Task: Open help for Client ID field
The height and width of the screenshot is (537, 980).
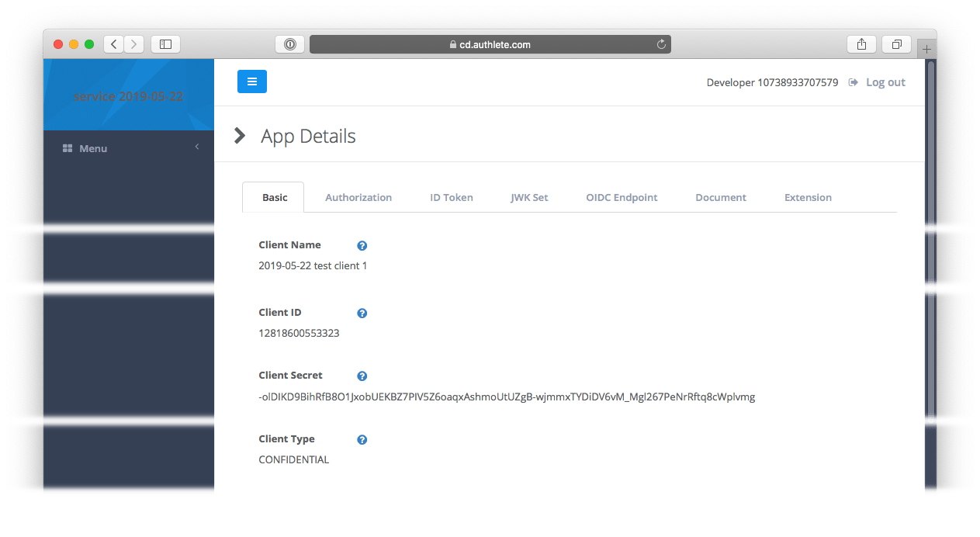Action: [362, 314]
